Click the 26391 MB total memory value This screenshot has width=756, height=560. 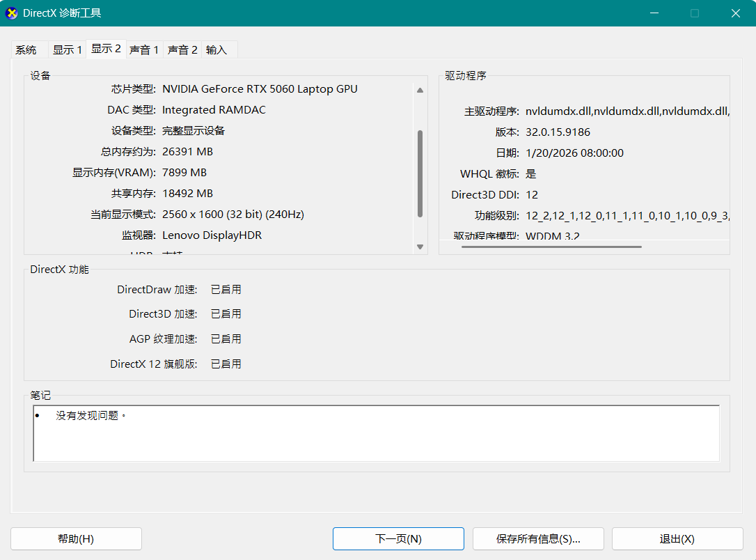point(187,151)
